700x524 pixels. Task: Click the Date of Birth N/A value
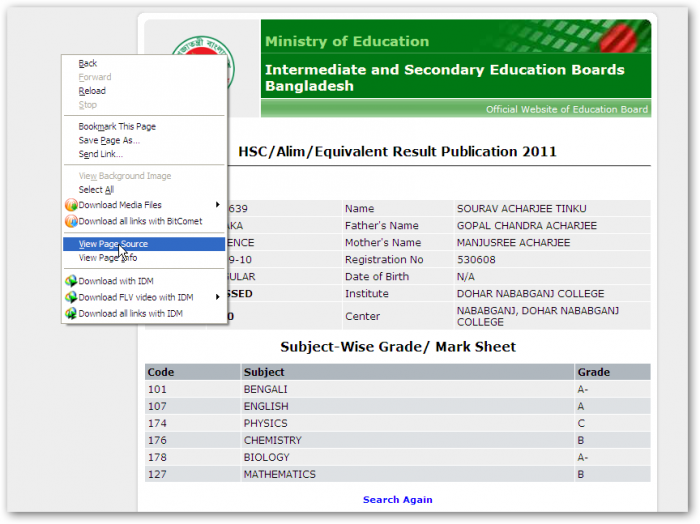[x=466, y=277]
